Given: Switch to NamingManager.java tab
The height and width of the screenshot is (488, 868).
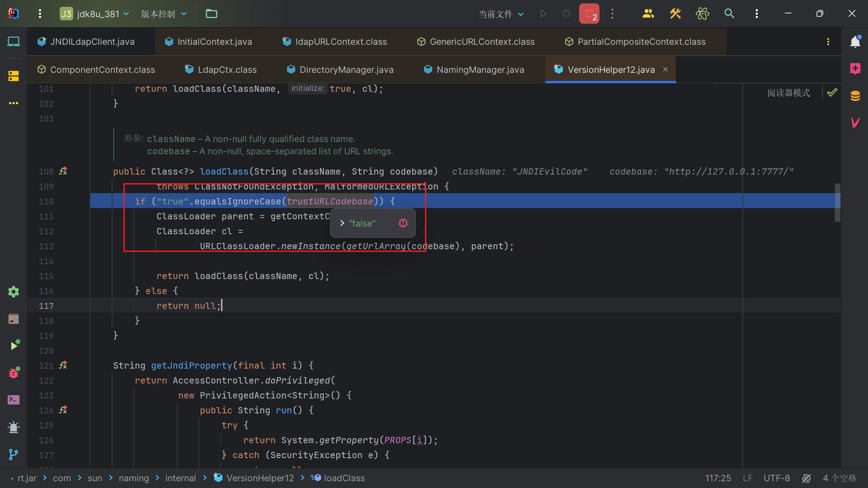Looking at the screenshot, I should [x=480, y=70].
